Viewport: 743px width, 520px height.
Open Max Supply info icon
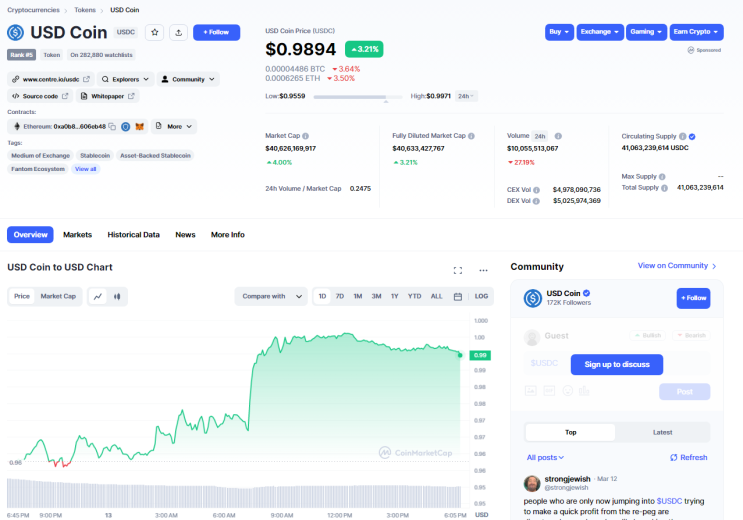[662, 177]
